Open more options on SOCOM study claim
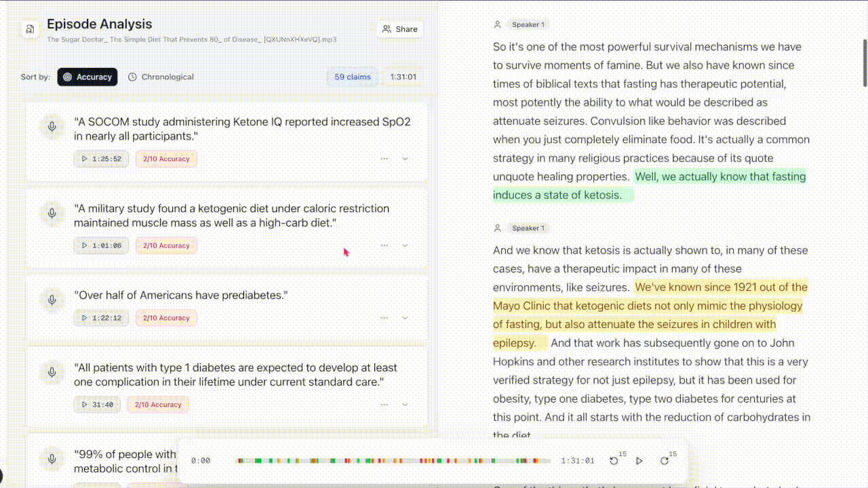868x488 pixels. coord(384,159)
